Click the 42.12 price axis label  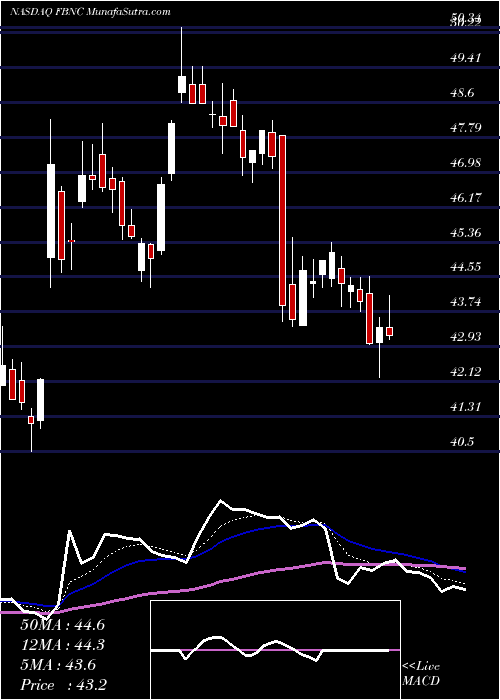point(466,372)
